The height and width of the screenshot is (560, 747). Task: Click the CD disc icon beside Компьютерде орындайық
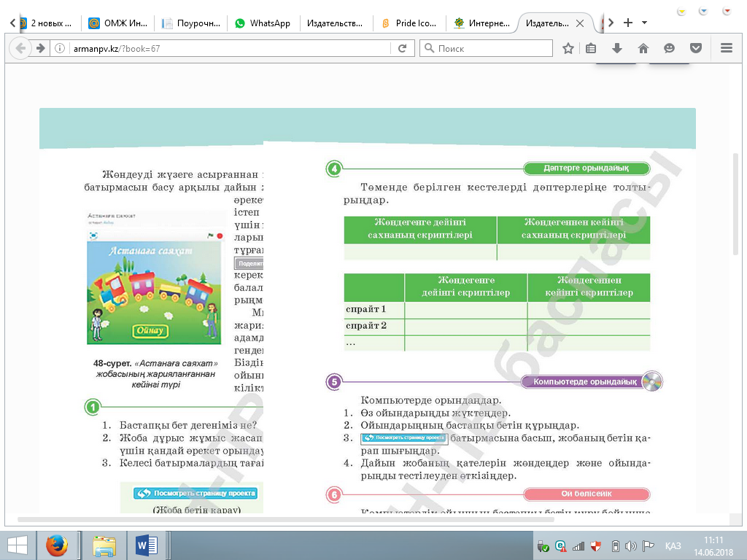pyautogui.click(x=652, y=381)
